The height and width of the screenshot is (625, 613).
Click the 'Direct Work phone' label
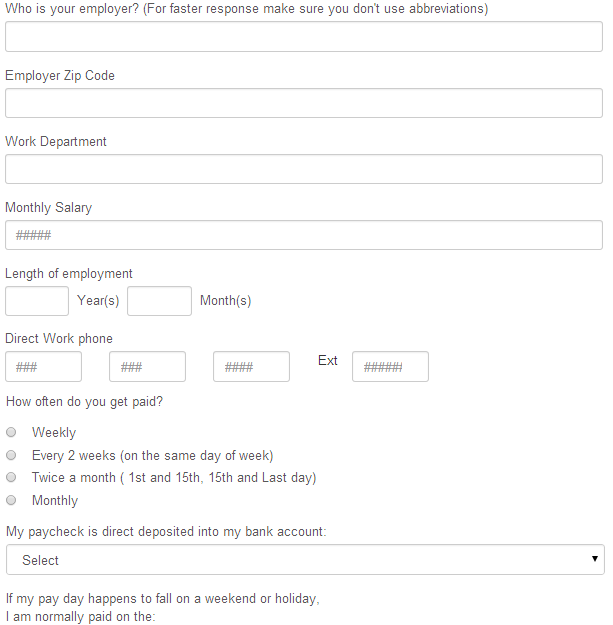(x=59, y=339)
